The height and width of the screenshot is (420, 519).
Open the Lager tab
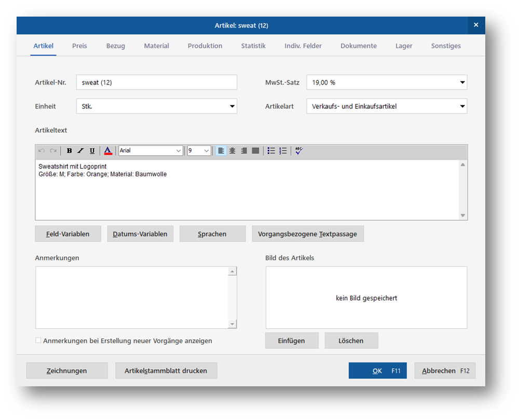point(404,46)
